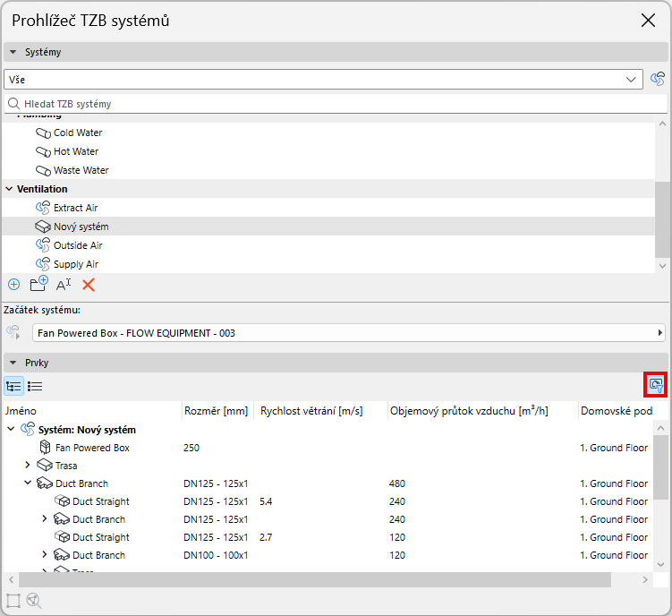Click the elements table horizontal scrollbar
672x616 pixels.
tap(315, 579)
